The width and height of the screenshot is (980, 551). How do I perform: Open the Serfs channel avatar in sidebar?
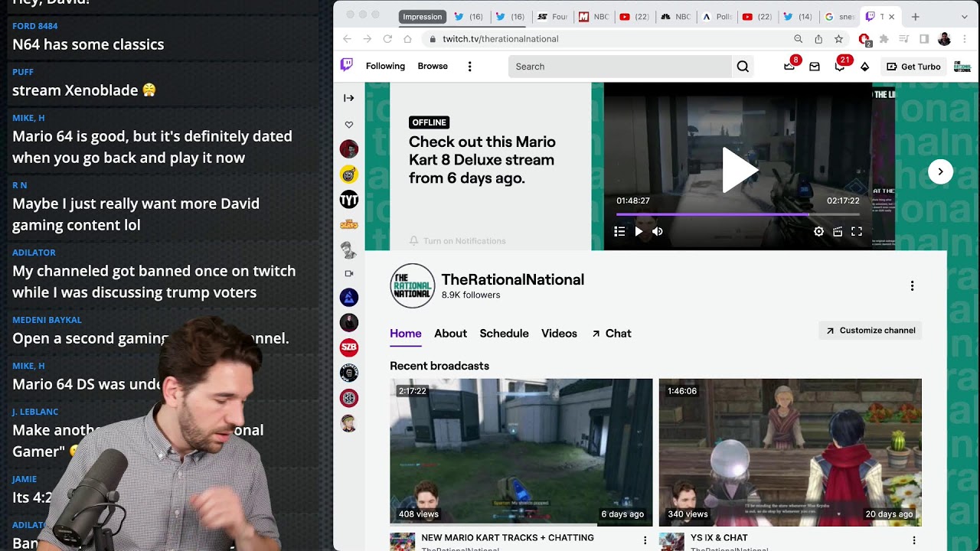click(349, 224)
